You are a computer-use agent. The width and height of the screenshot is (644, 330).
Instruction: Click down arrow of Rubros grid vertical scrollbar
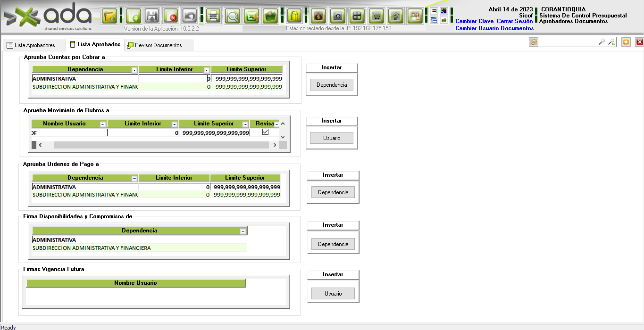[283, 137]
